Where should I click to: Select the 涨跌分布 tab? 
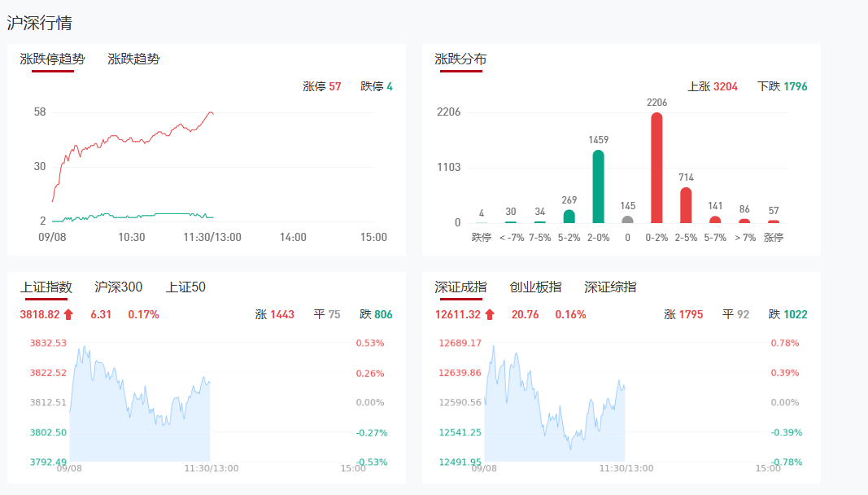(x=460, y=59)
